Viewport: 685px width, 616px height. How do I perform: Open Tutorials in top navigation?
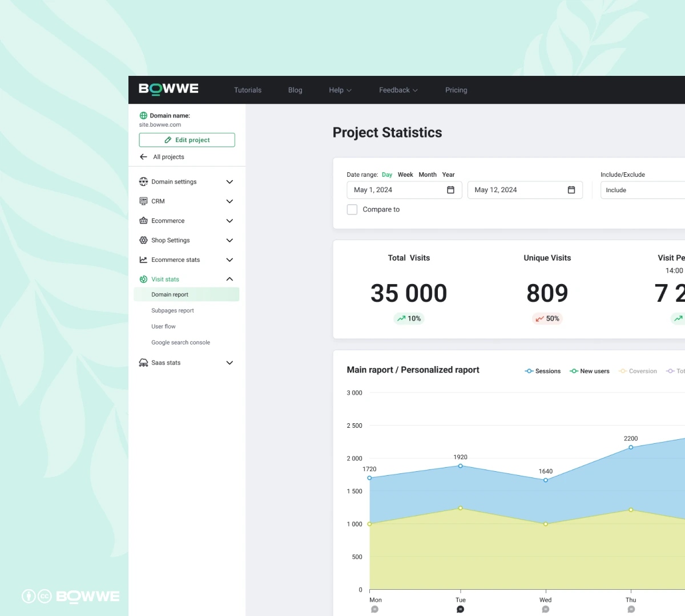[248, 90]
